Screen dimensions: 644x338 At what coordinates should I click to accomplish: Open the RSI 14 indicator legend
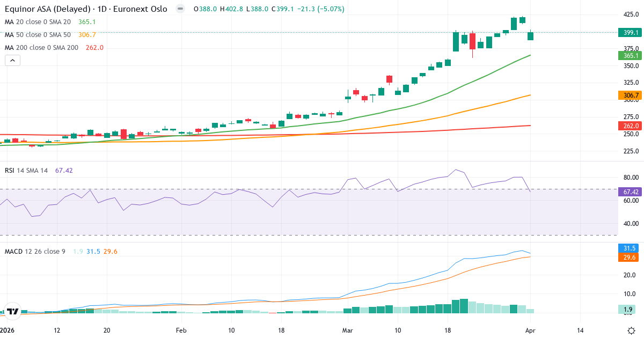point(26,171)
